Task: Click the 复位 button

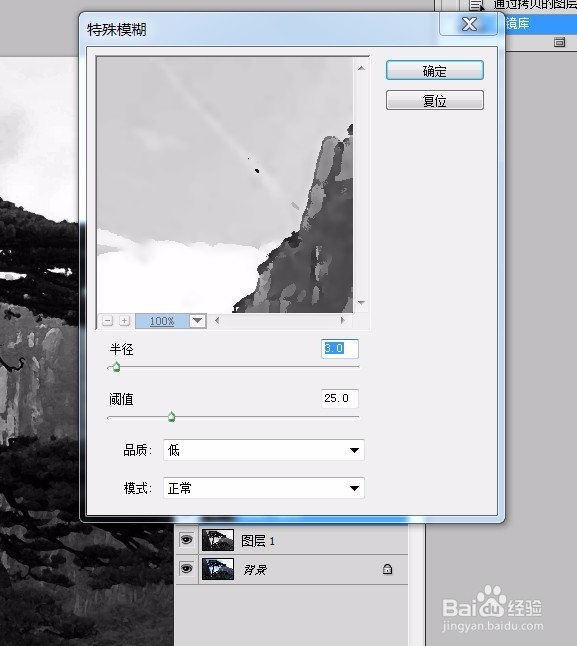Action: 435,100
